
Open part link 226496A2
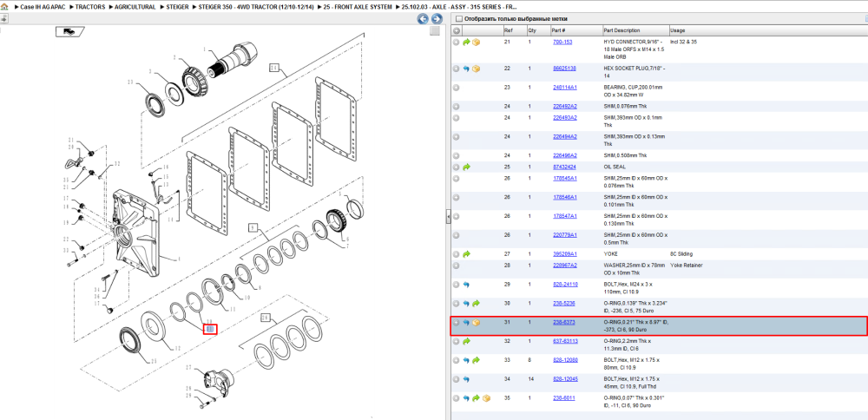(565, 155)
